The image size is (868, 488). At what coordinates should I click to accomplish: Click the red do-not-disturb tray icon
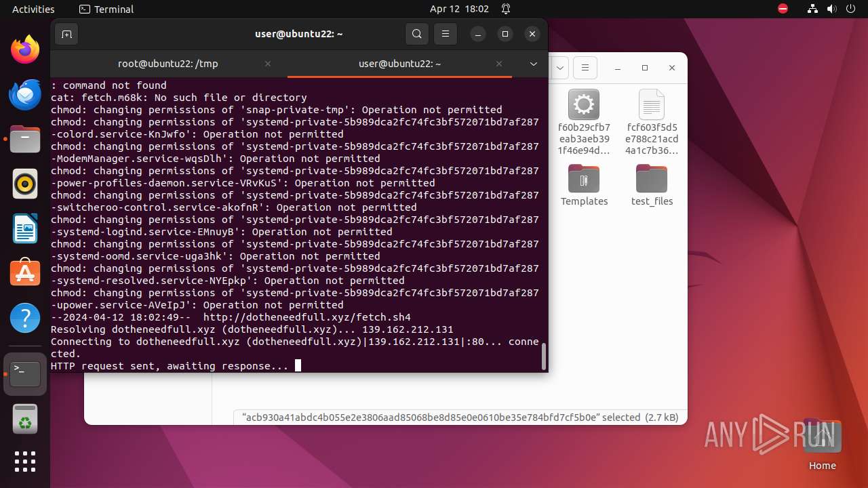(x=783, y=9)
